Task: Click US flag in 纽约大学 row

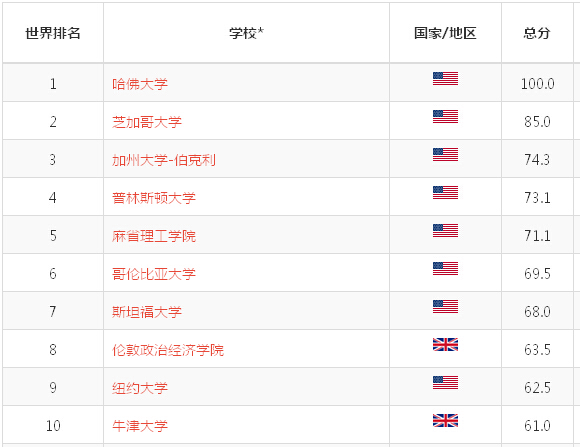Action: coord(445,383)
